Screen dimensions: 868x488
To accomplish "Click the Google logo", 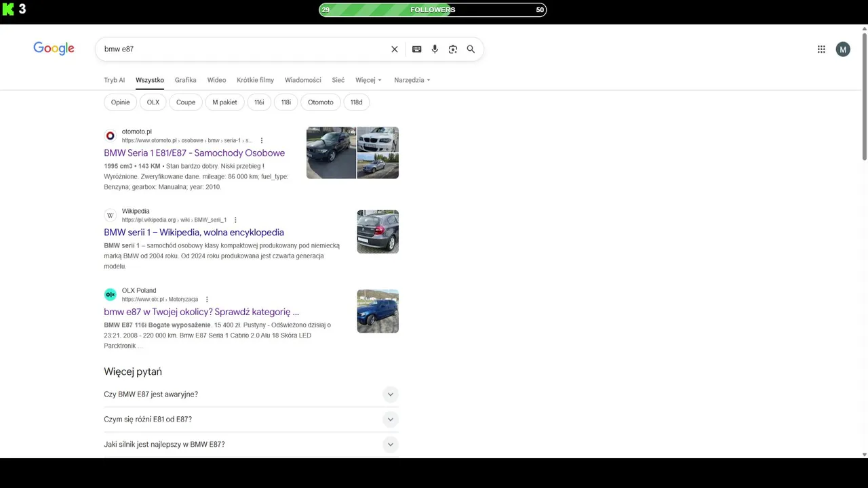I will [54, 49].
